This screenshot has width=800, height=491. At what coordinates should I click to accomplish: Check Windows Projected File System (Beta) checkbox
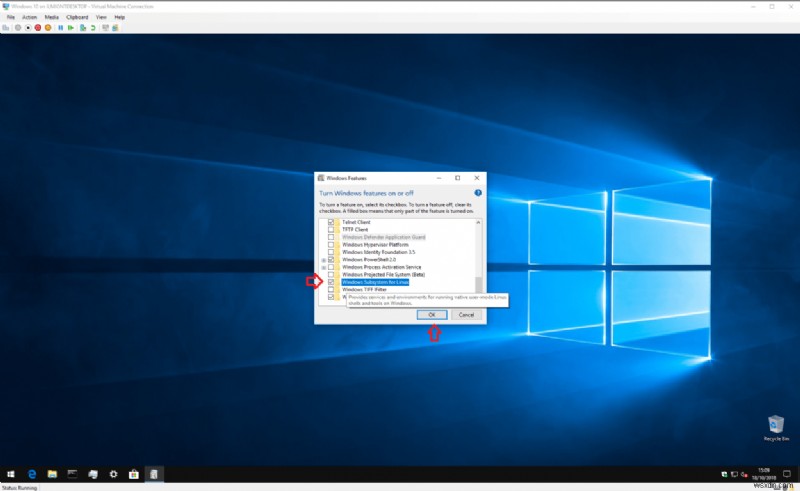point(331,275)
